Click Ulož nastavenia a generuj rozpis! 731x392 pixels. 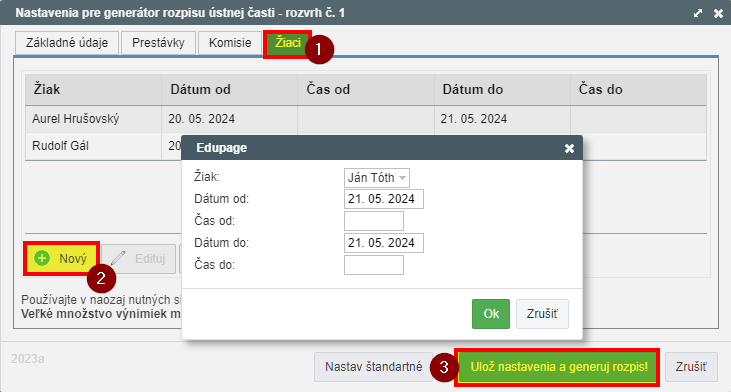(x=559, y=367)
